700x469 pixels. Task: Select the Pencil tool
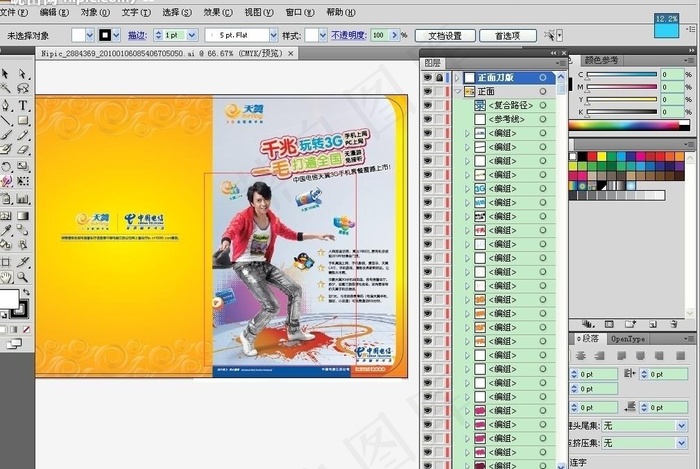[x=22, y=135]
